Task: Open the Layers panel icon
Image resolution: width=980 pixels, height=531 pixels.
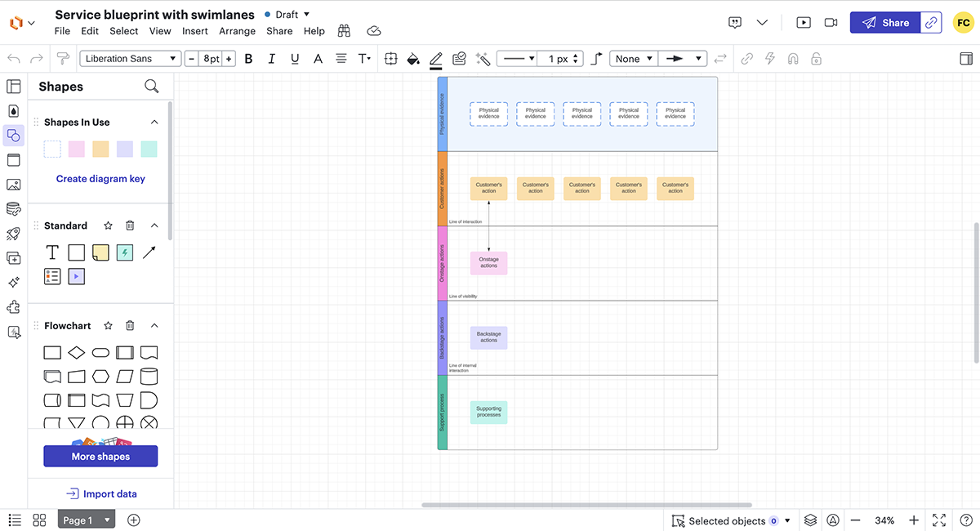Action: (x=810, y=520)
